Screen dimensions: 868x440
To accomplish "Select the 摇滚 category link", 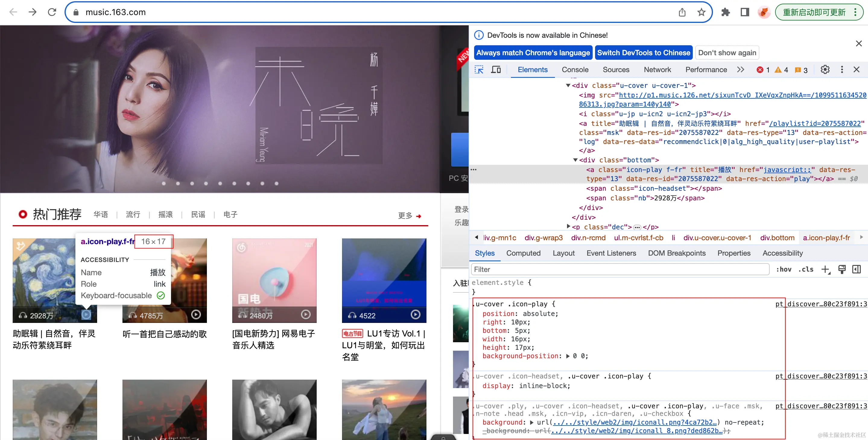I will pos(166,215).
